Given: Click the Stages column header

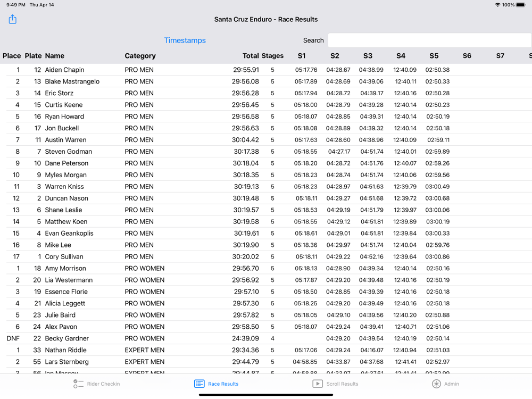Looking at the screenshot, I should (272, 56).
